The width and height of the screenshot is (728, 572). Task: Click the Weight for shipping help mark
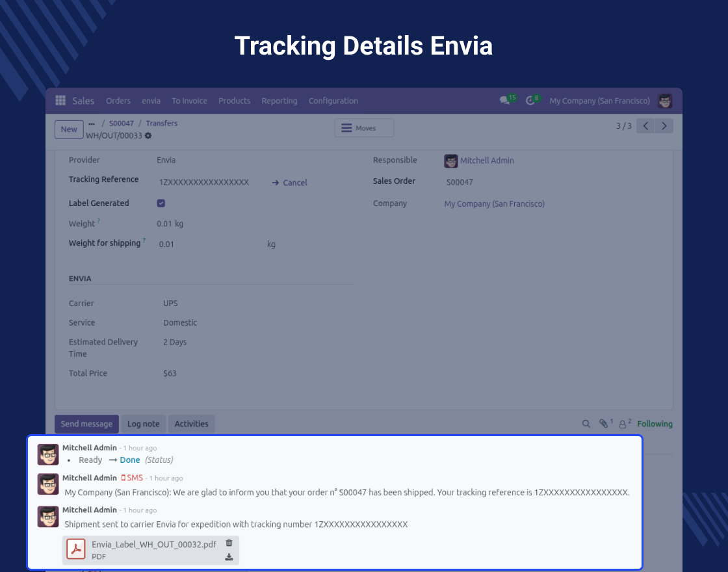[144, 240]
